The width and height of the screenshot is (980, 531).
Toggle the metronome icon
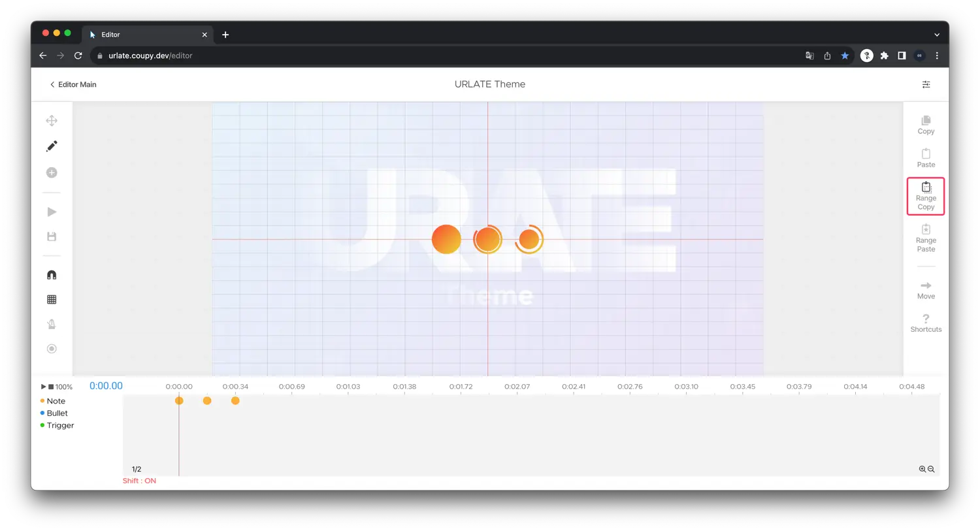[x=52, y=324]
